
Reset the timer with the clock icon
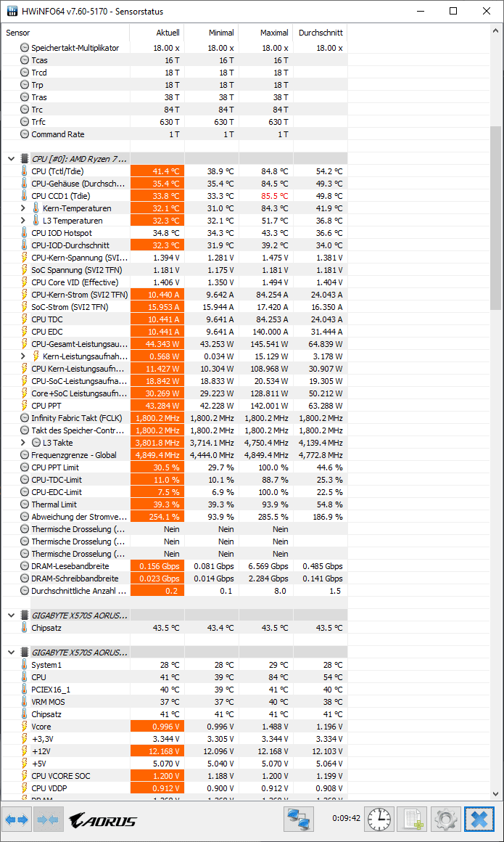tap(380, 819)
